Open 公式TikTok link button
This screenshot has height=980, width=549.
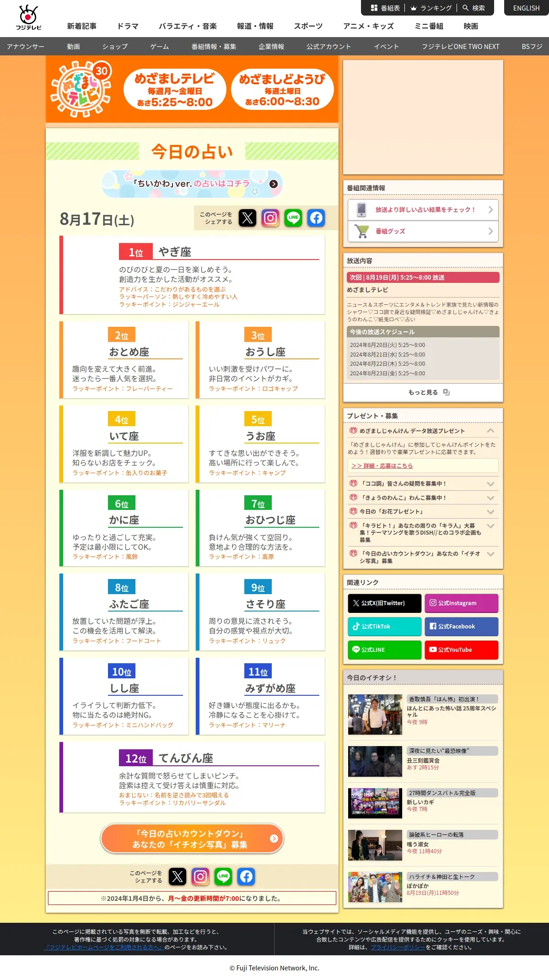pyautogui.click(x=384, y=627)
